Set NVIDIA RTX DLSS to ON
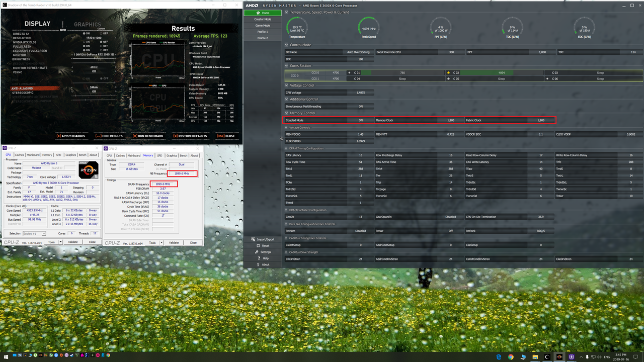 (88, 42)
